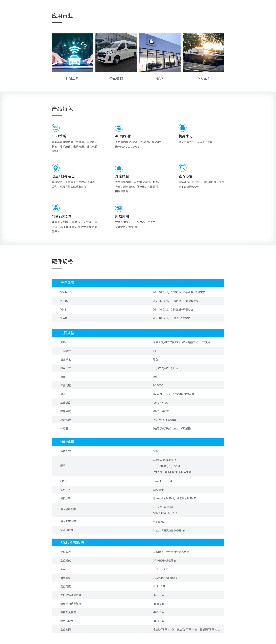Click the 即插即用 connector icon
This screenshot has width=276, height=644.
119,208
